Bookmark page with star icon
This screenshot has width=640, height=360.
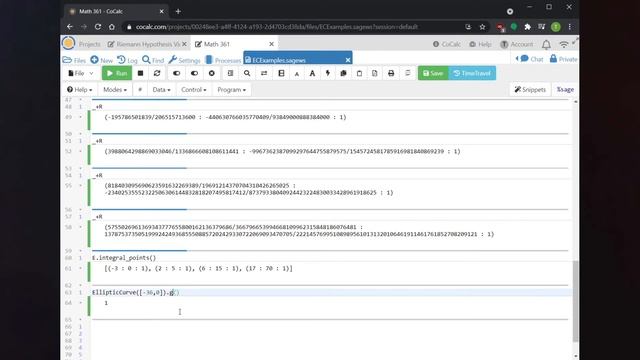(482, 27)
